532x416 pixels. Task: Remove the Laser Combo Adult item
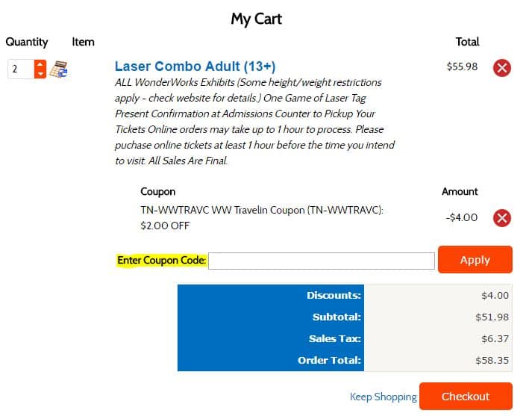click(502, 68)
